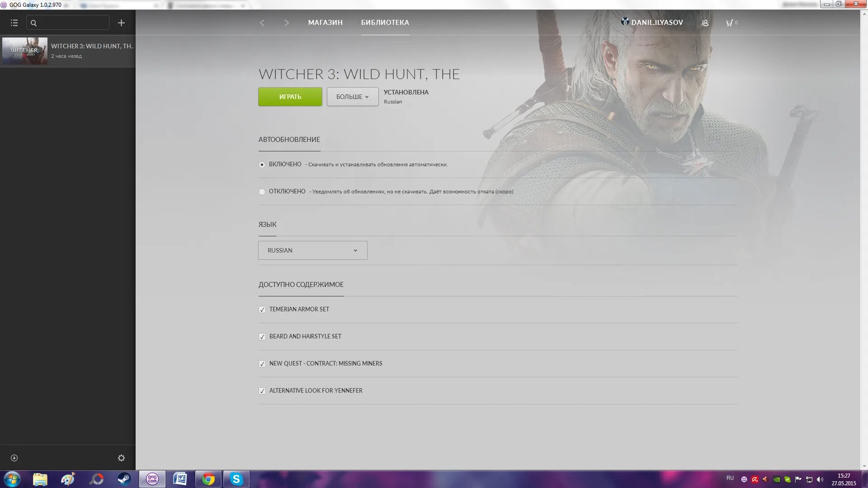
Task: Open Google Chrome in the taskbar
Action: (208, 479)
